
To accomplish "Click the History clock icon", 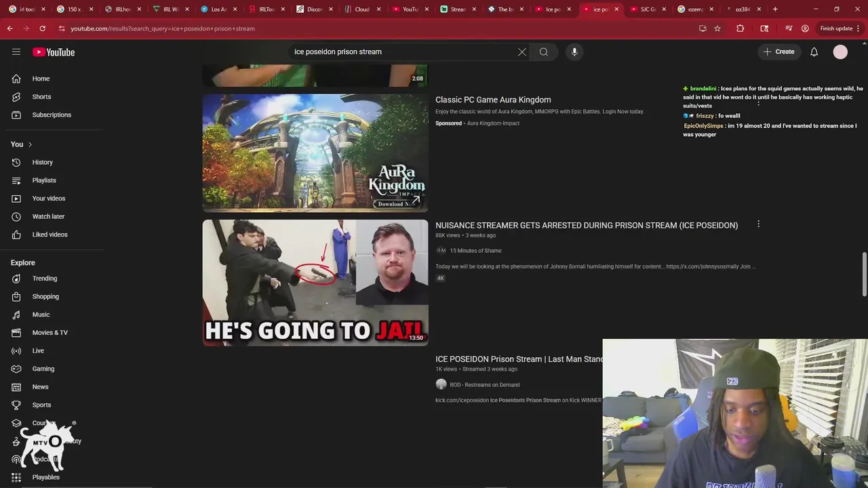I will pos(16,162).
